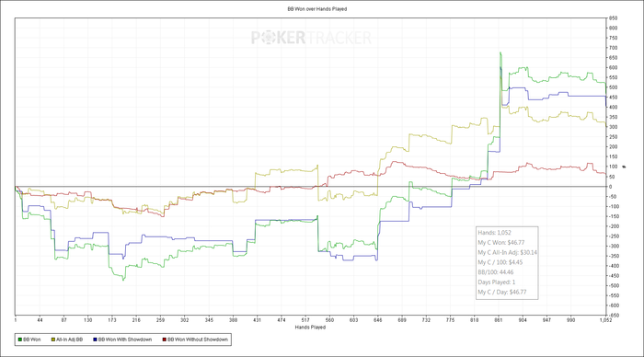Click the yellow All-In Adj BB legend swatch
Screen dimensions: 644x357
point(53,340)
